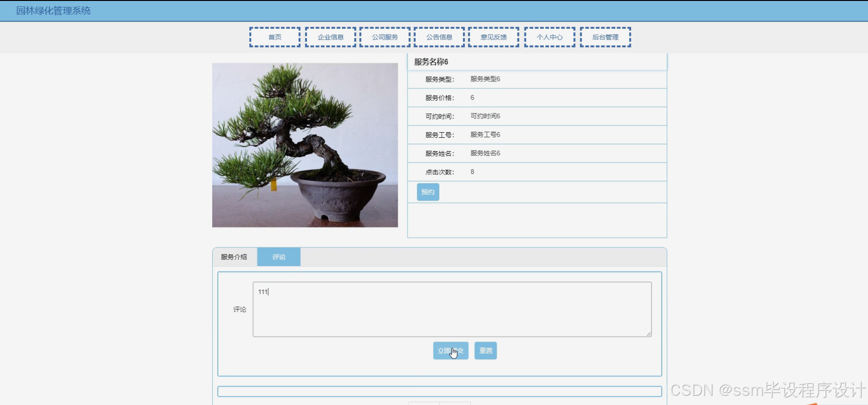
Task: Click the 服务价格 label
Action: pyautogui.click(x=440, y=98)
